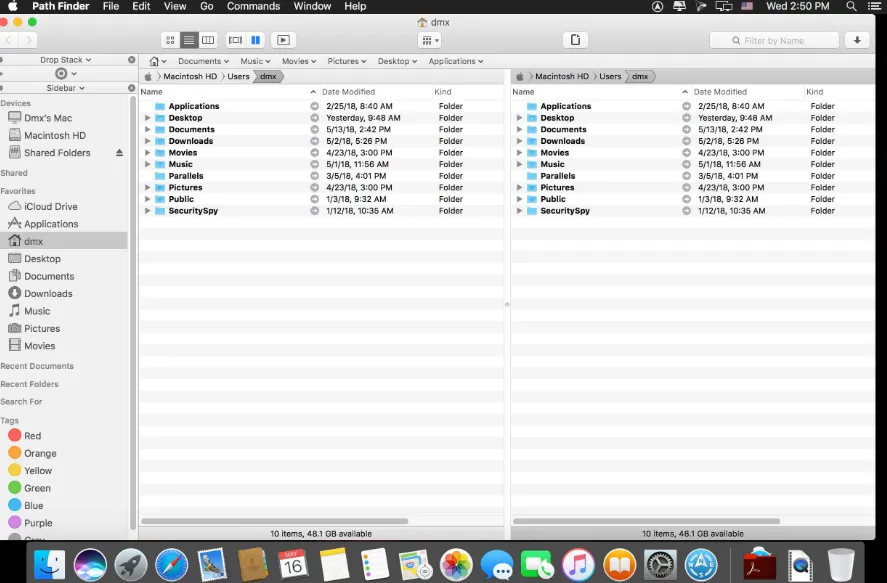Open the Documents dropdown in favorites bar
The height and width of the screenshot is (583, 887).
(203, 61)
